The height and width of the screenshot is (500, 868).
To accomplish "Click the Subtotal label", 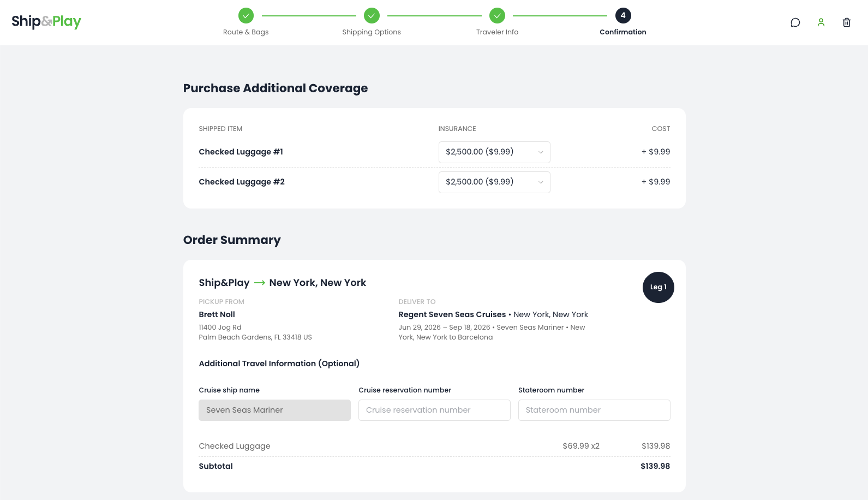I will [215, 466].
